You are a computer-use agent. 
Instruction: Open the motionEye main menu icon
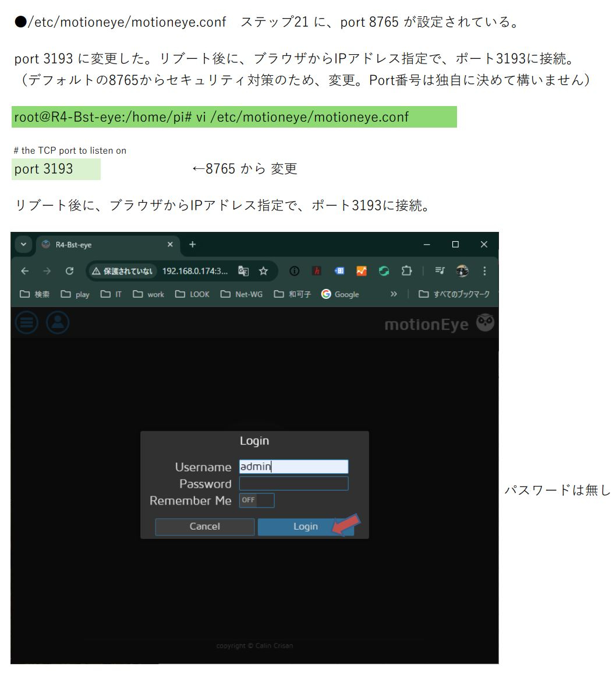(x=26, y=323)
